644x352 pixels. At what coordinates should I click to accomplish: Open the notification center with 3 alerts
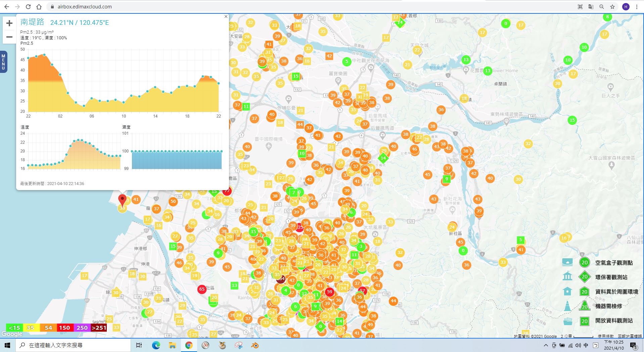pos(634,346)
